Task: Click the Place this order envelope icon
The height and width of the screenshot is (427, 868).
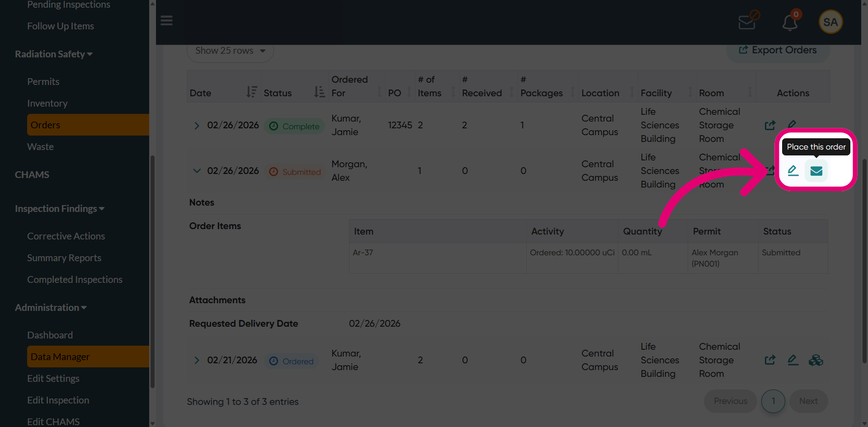Action: point(816,171)
